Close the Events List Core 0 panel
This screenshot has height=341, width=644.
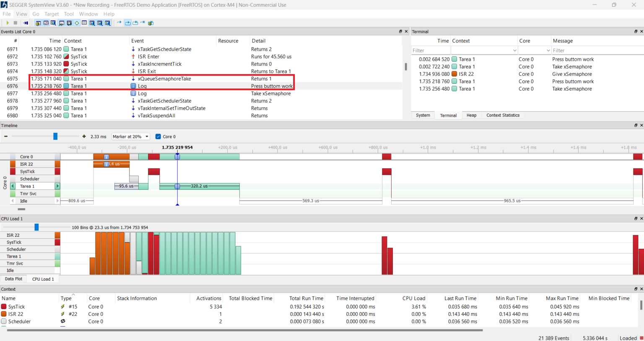[x=406, y=31]
